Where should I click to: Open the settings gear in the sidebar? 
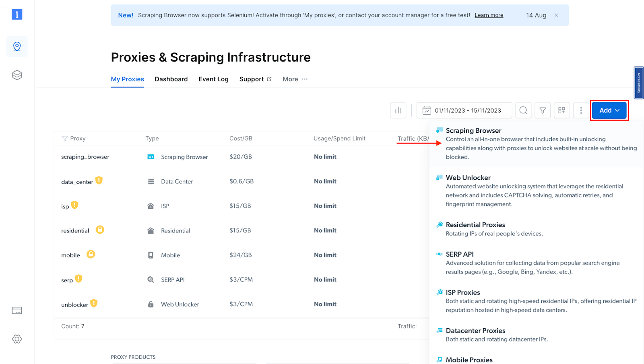click(x=17, y=339)
